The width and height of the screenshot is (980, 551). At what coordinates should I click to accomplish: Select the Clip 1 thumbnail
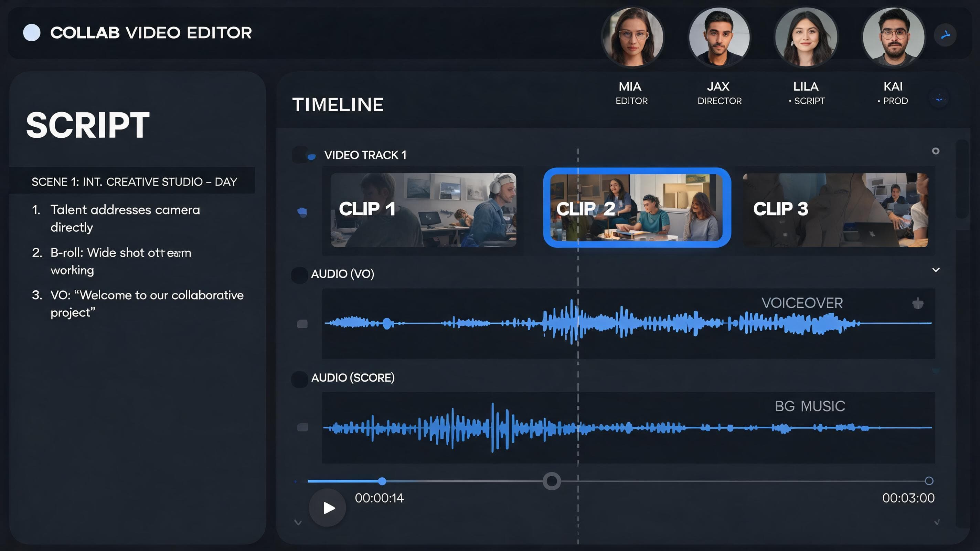[423, 210]
